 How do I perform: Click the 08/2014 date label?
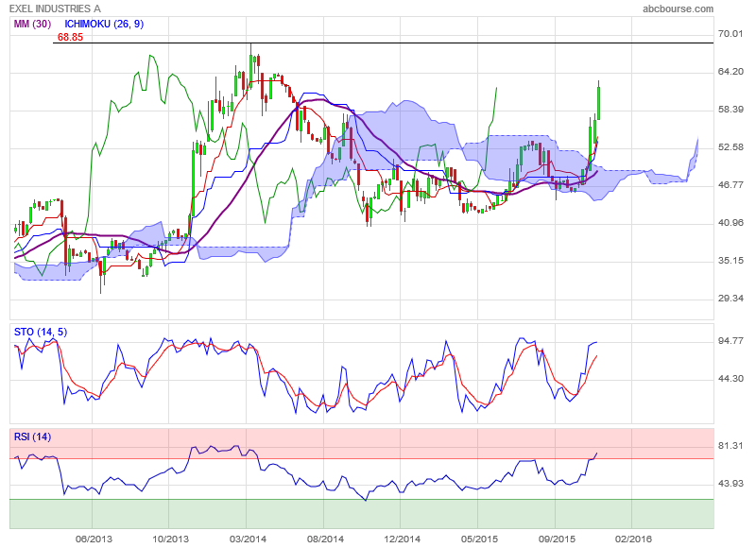[325, 539]
